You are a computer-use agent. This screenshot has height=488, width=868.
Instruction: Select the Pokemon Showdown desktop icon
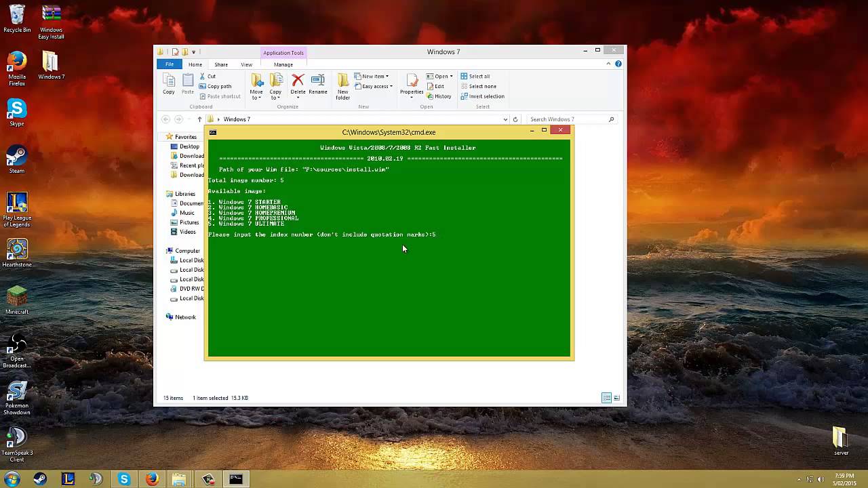click(x=17, y=398)
